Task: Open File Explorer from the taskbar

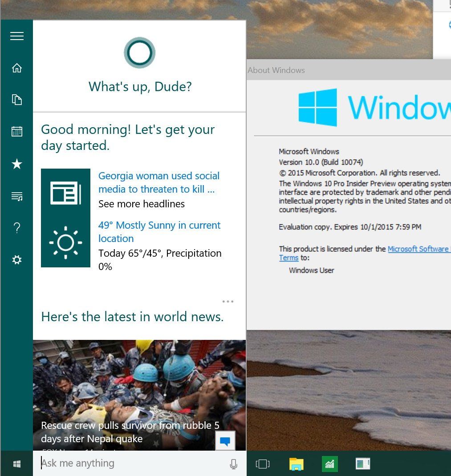Action: [296, 464]
